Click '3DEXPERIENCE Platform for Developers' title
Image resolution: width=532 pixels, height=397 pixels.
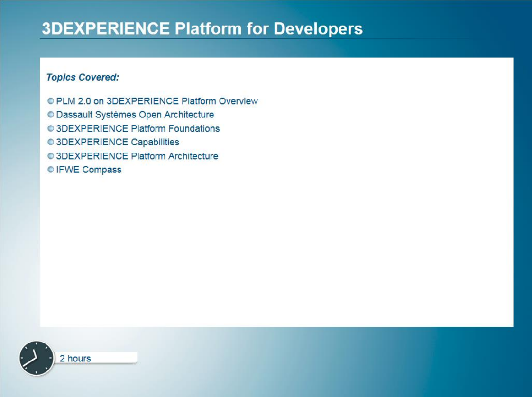(202, 28)
